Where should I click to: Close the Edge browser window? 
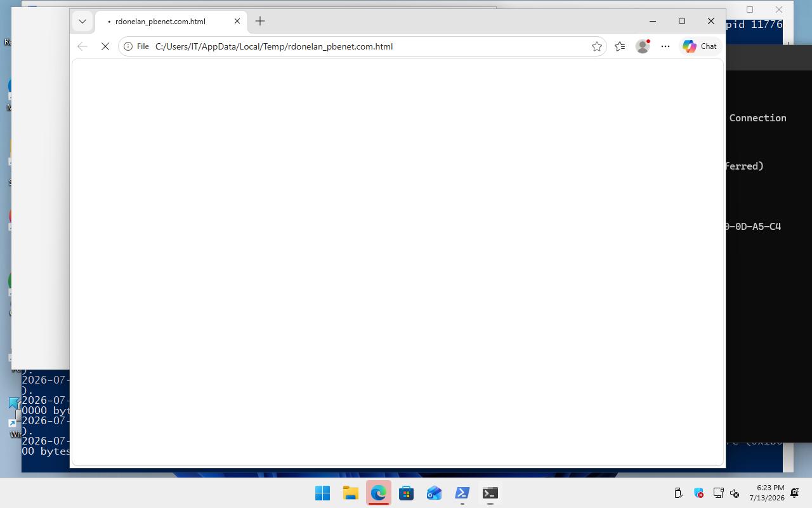point(711,21)
